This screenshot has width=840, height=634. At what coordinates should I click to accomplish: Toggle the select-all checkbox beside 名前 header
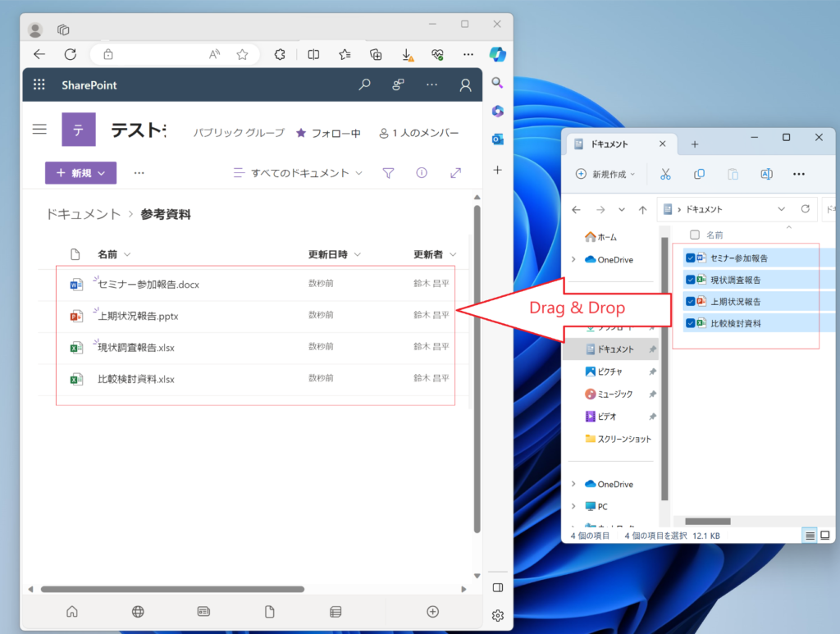pos(695,235)
